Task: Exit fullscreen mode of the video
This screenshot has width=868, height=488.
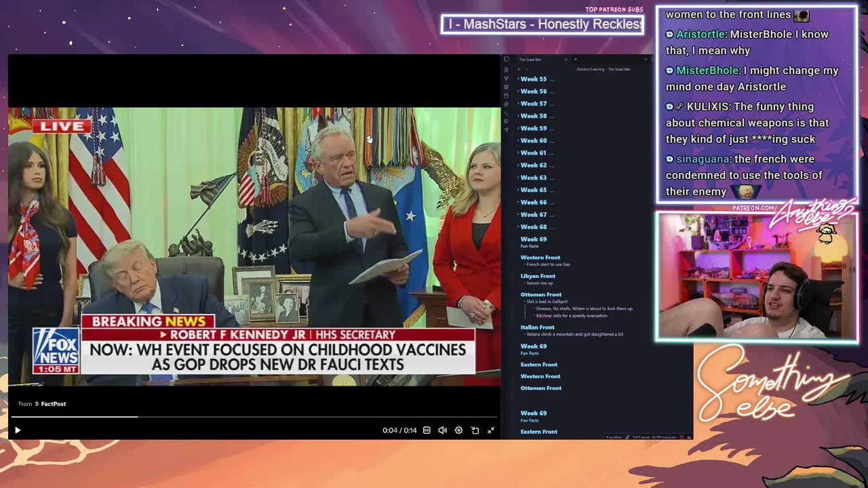Action: pyautogui.click(x=491, y=430)
